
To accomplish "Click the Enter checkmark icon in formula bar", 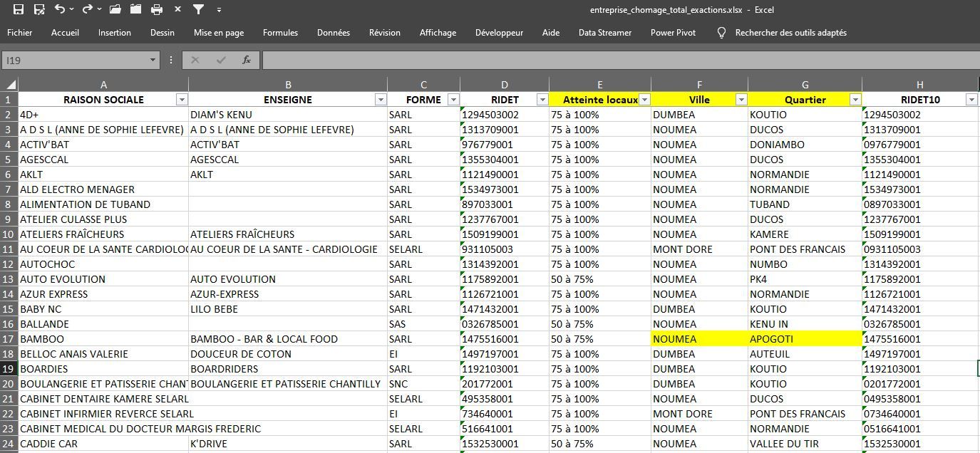I will 221,61.
